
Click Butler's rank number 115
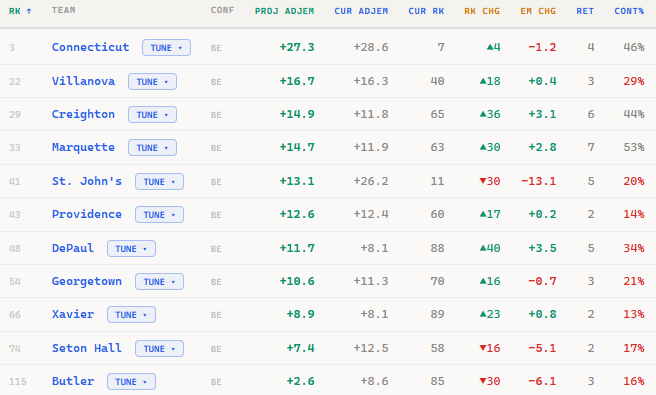point(18,381)
